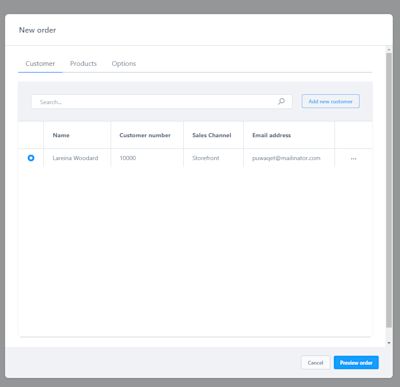Cancel the new order dialog
Image resolution: width=400 pixels, height=387 pixels.
pos(315,363)
